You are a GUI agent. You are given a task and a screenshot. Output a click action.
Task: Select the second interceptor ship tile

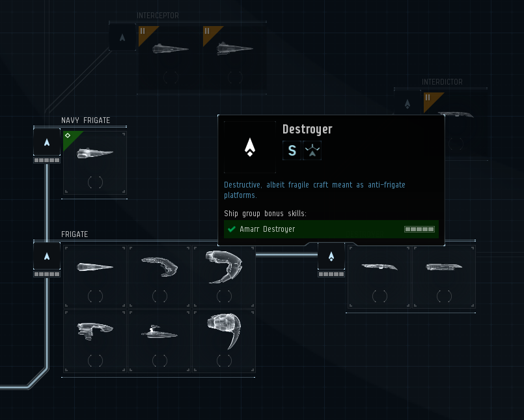234,57
